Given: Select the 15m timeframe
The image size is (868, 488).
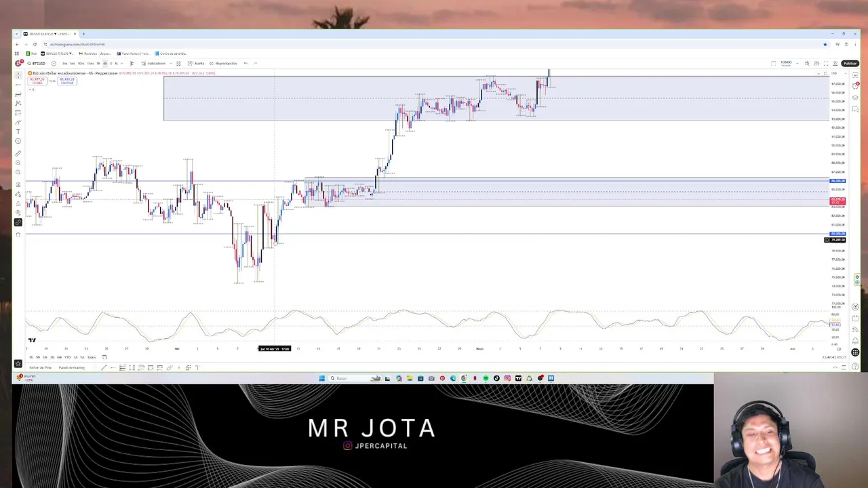Looking at the screenshot, I should tap(90, 63).
